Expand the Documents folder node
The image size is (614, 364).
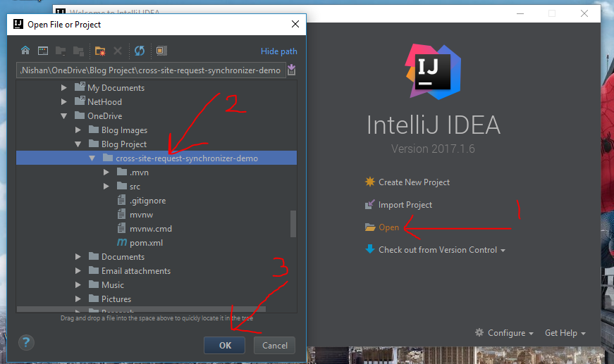[x=78, y=256]
